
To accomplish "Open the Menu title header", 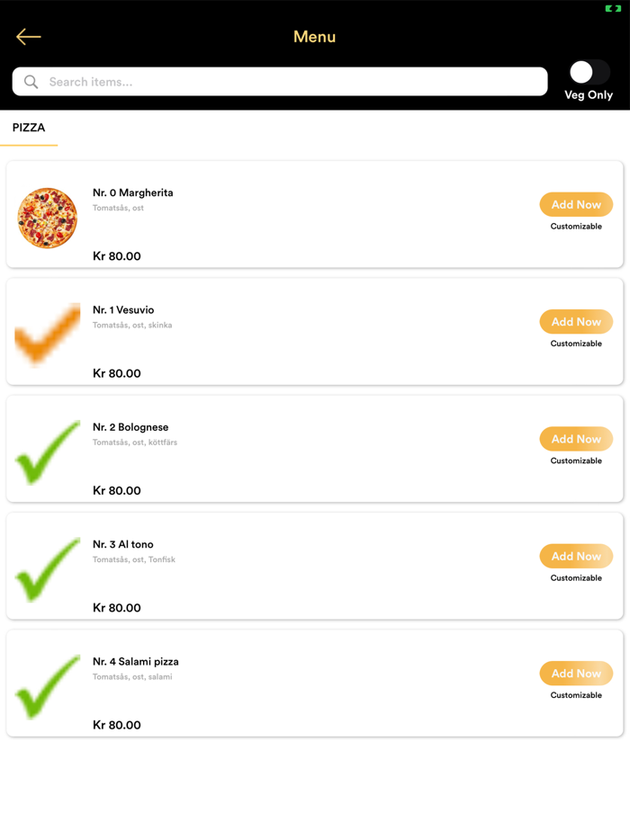I will 314,37.
